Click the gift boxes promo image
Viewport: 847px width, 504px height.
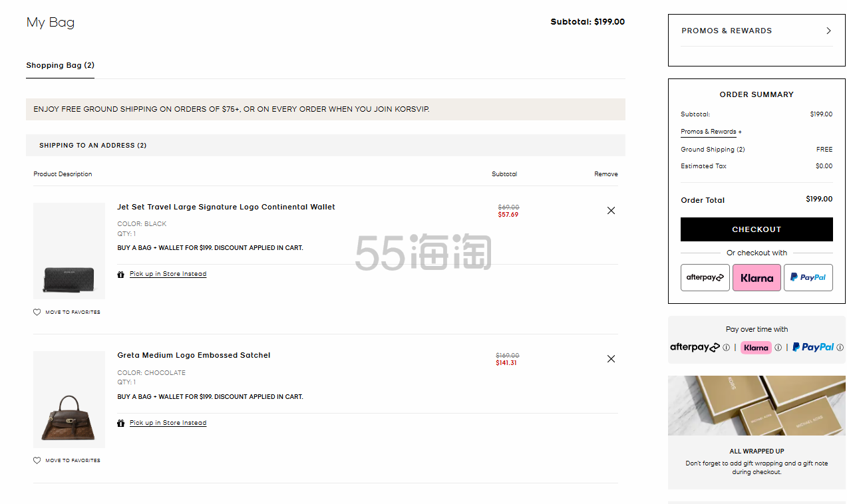(757, 406)
